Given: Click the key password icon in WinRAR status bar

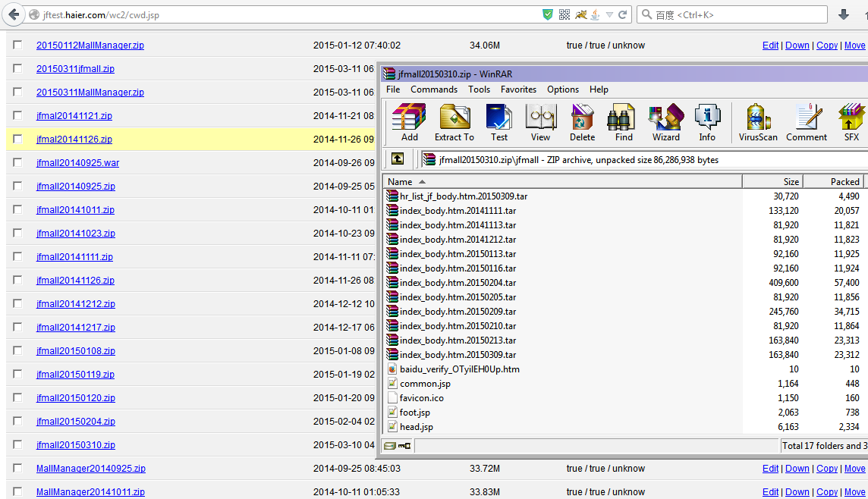Looking at the screenshot, I should tap(404, 446).
